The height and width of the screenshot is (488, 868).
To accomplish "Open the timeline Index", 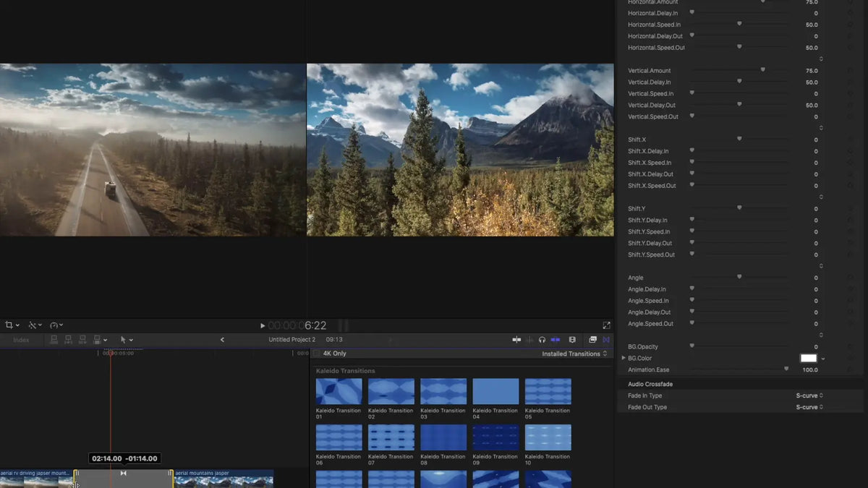I will (x=21, y=340).
